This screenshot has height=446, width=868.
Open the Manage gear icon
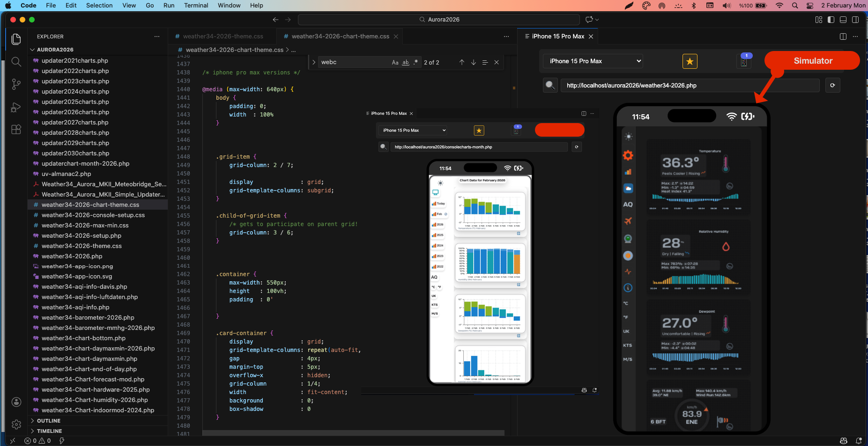click(16, 424)
